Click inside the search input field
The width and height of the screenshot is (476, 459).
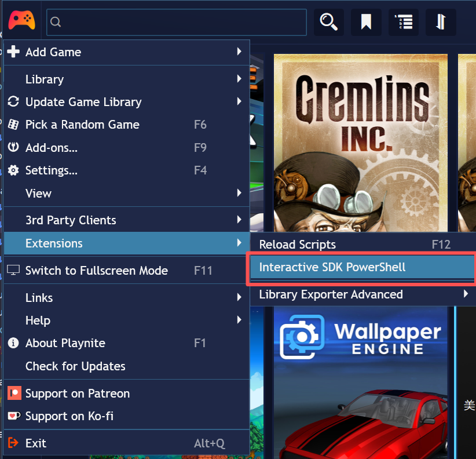point(174,21)
